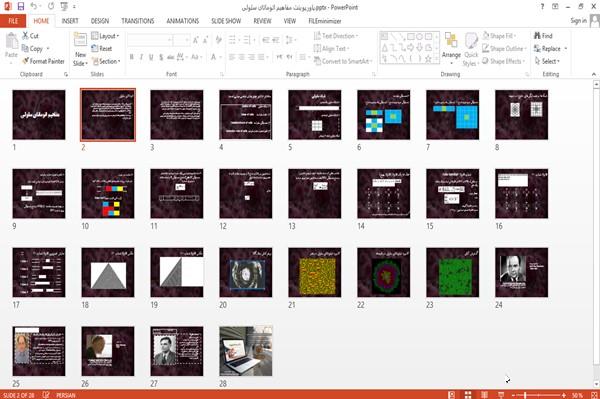Viewport: 600px width, 399px height.
Task: Toggle center text alignment
Action: tap(241, 57)
